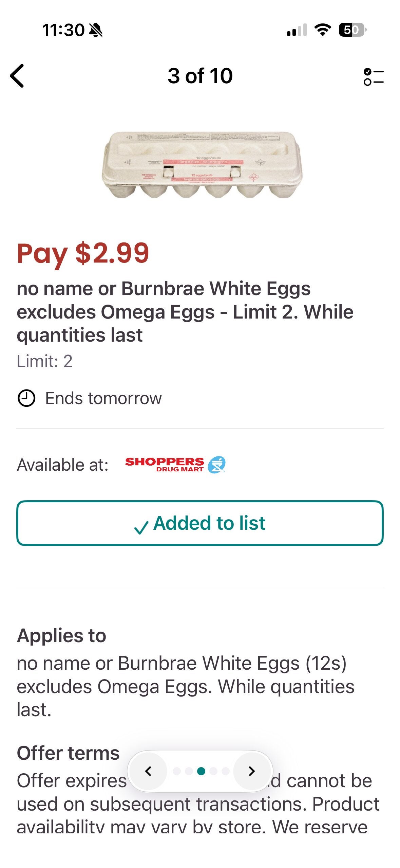Tap the checkmark inside Added to list
400x868 pixels.
click(x=141, y=527)
